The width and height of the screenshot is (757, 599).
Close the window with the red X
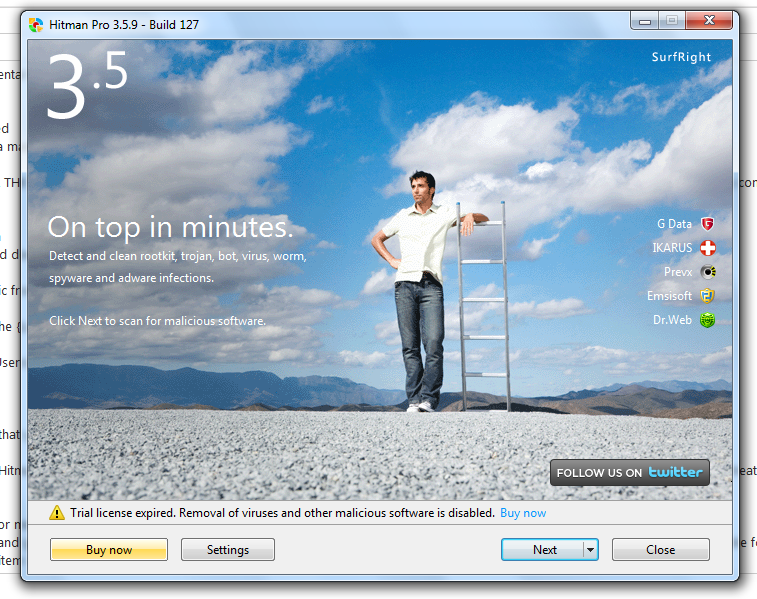709,21
